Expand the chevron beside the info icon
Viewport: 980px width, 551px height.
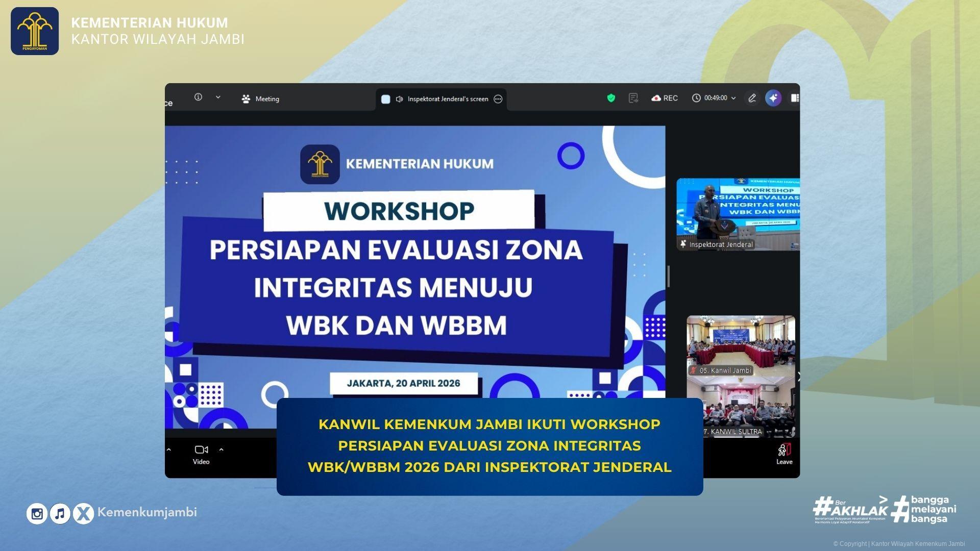(x=218, y=97)
